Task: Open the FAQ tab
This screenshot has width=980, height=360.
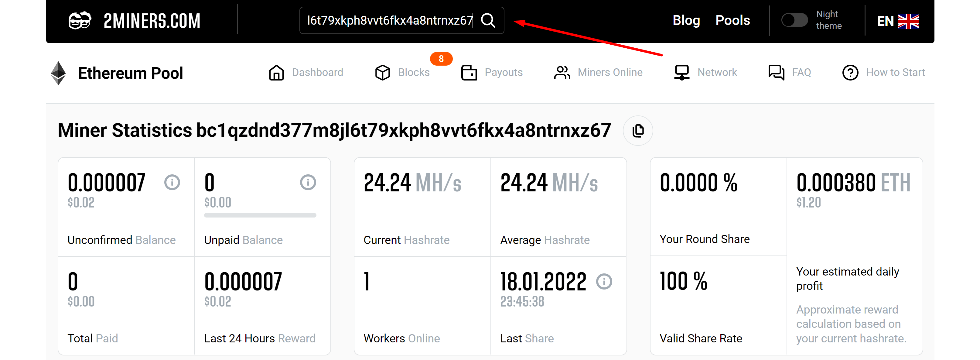Action: 801,72
